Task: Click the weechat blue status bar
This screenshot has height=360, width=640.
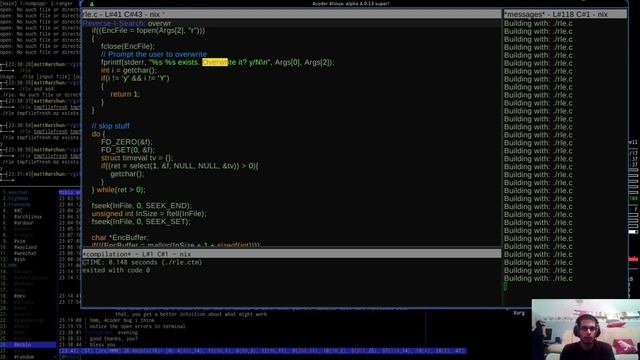Action: click(262, 351)
